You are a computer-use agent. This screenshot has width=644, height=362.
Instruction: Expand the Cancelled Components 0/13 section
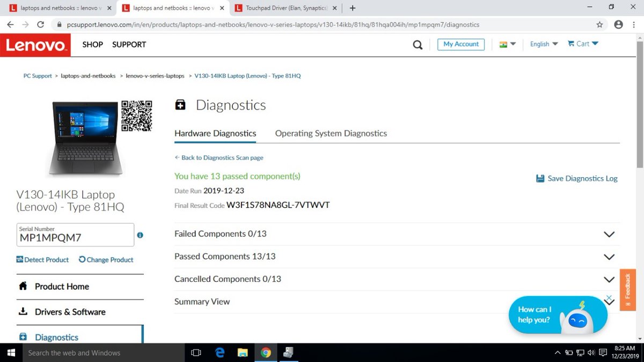(x=397, y=279)
